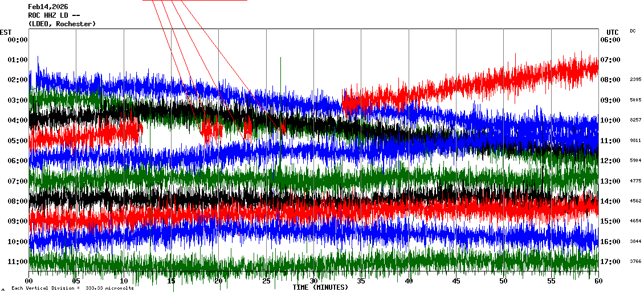This screenshot has height=296, width=644.
Task: Select the 12:00 UTC time label
Action: 609,161
